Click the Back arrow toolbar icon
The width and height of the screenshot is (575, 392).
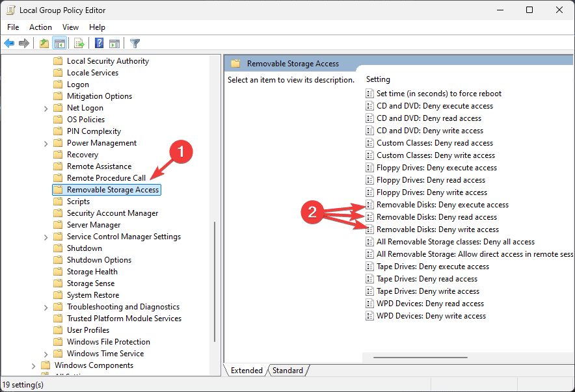click(x=9, y=43)
